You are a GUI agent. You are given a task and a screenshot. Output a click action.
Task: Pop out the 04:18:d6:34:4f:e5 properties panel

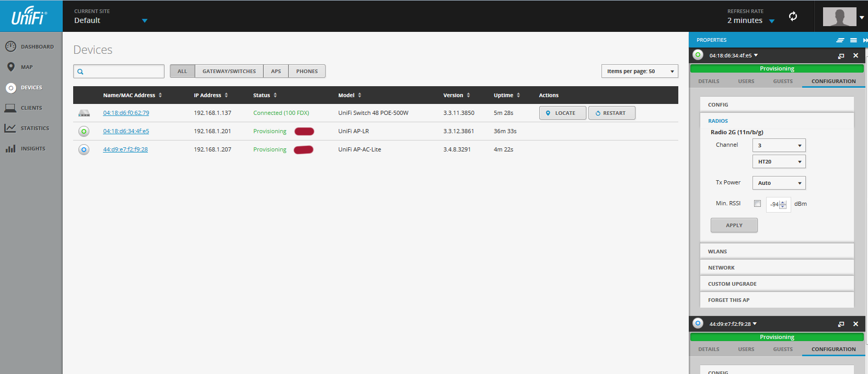841,55
